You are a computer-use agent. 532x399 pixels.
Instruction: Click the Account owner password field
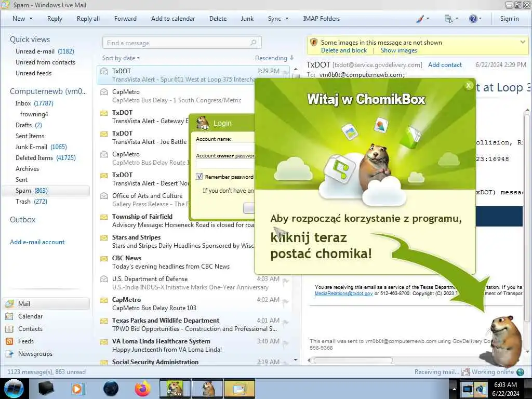click(225, 164)
